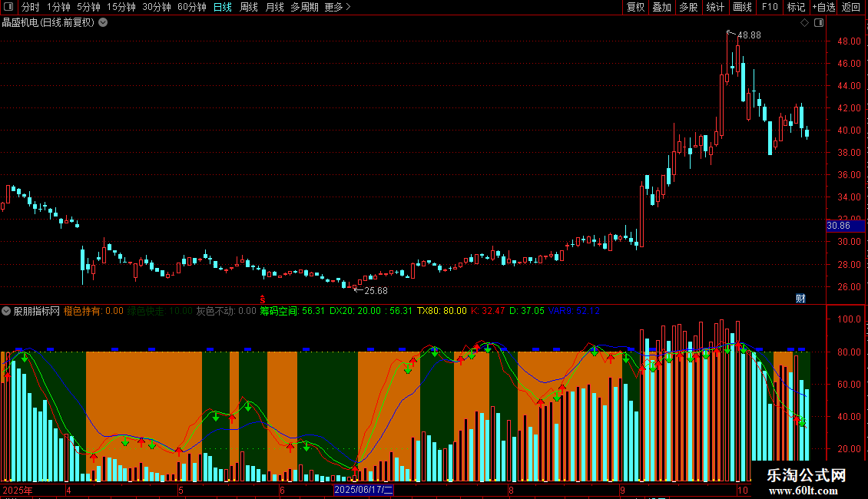Switch to the 月线 monthly chart
Viewport: 868px width, 499px height.
tap(274, 7)
